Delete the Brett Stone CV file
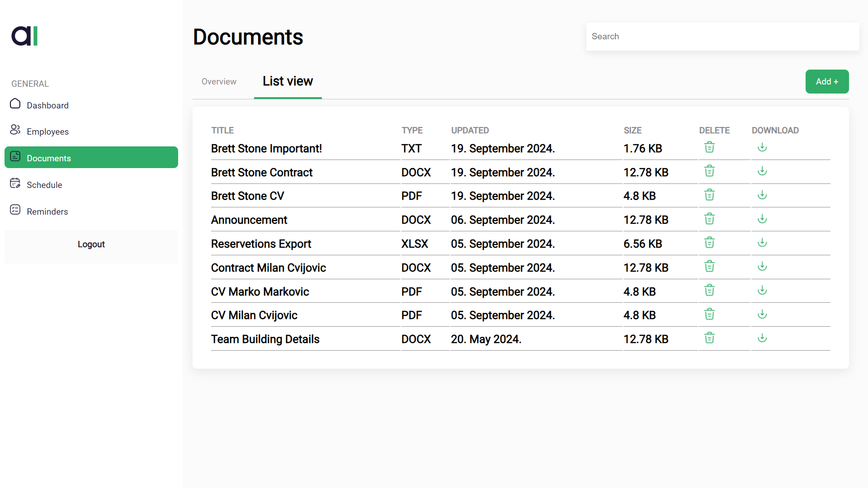Screen dimensions: 868x488 pyautogui.click(x=709, y=195)
